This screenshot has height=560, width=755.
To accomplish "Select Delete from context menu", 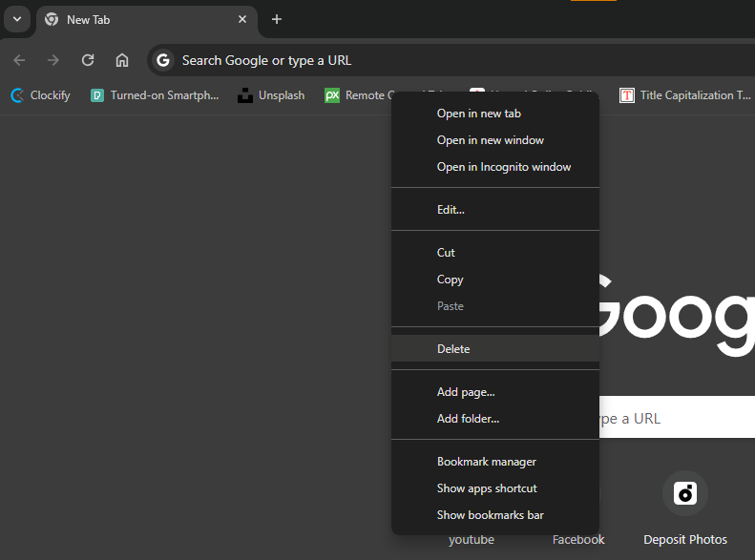I will pos(495,349).
